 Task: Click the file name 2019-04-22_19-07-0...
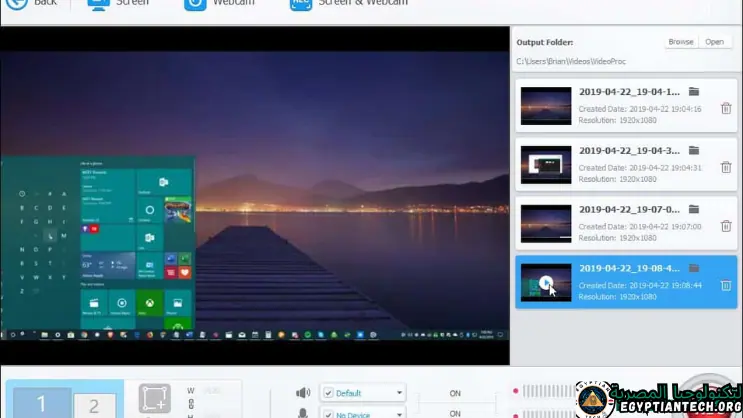click(x=629, y=209)
